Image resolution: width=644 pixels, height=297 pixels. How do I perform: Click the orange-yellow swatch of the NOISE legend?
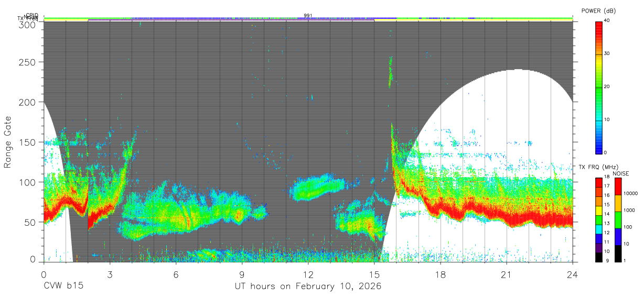coord(617,203)
